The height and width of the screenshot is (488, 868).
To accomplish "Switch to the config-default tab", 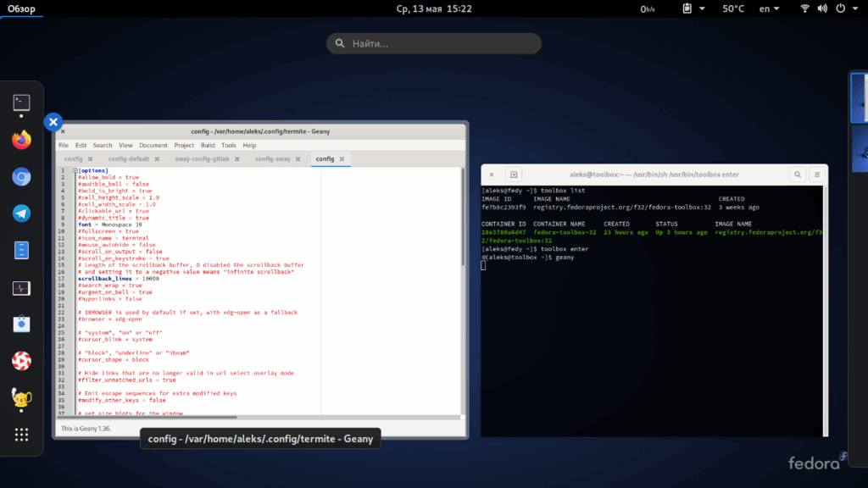I will [129, 158].
